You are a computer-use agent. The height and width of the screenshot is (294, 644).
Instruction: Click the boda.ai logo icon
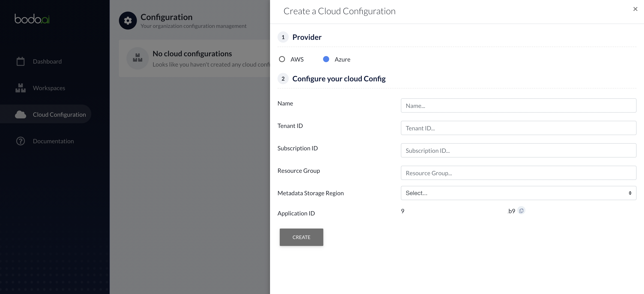click(x=32, y=19)
